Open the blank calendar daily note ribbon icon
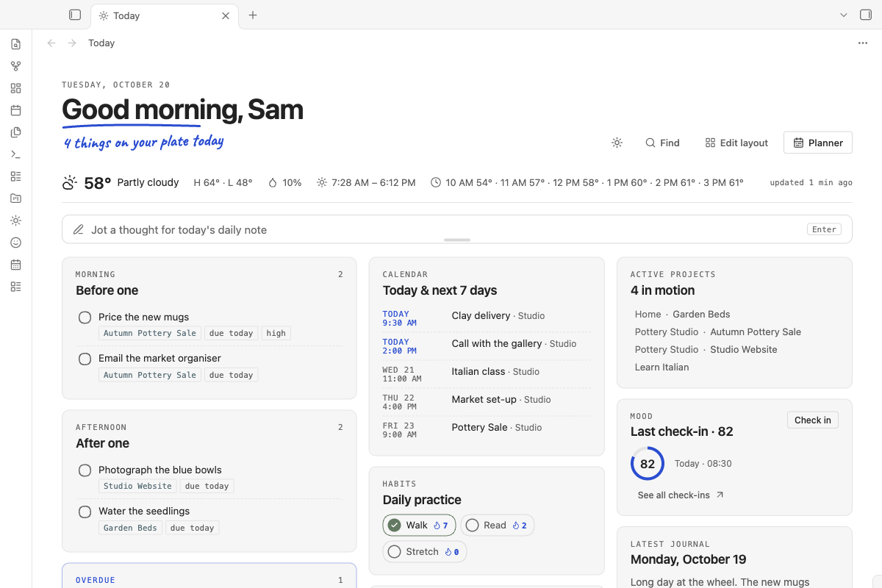This screenshot has height=588, width=882. [16, 110]
